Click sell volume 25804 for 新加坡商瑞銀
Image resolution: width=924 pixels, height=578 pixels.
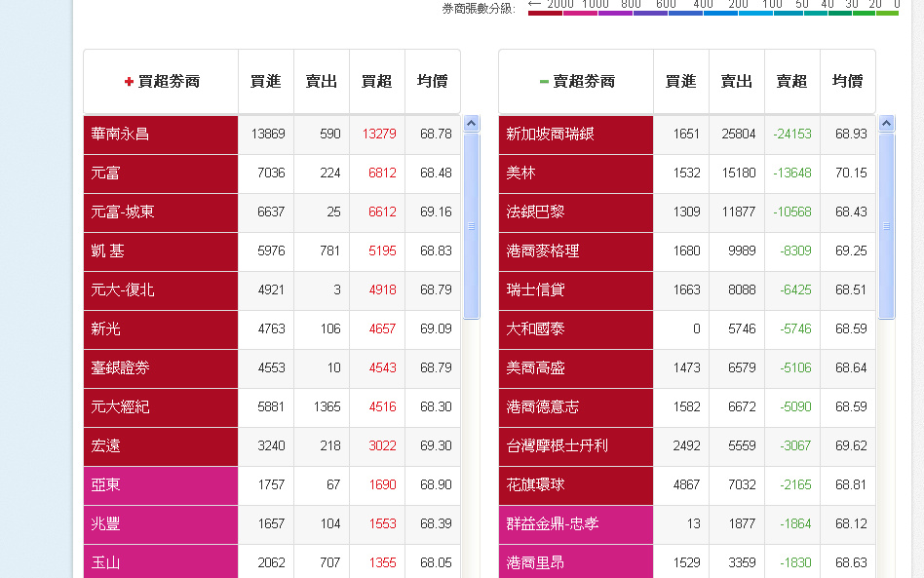click(x=739, y=135)
